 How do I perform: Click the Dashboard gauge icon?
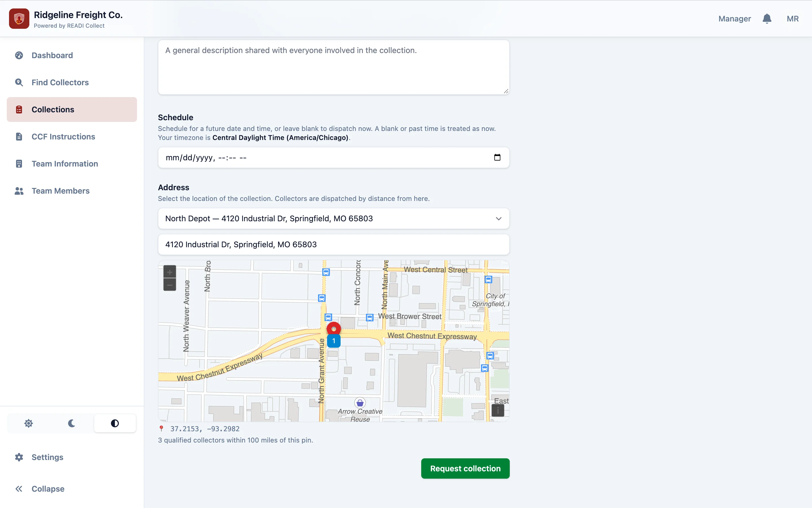19,55
